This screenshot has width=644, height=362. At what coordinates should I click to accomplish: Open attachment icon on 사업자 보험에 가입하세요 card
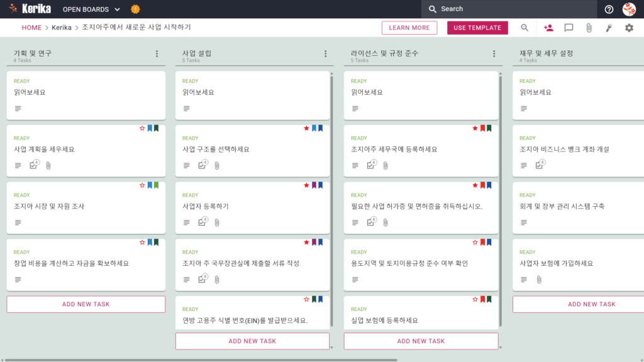coord(539,280)
